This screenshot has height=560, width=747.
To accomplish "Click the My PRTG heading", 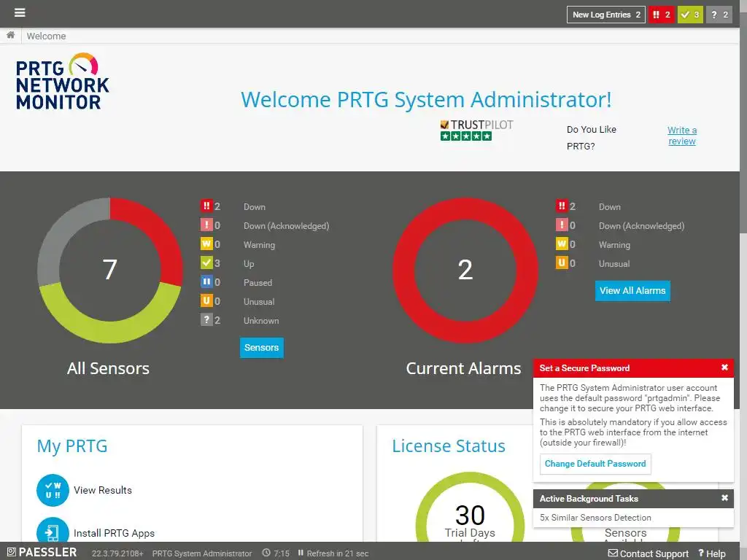I will point(72,446).
